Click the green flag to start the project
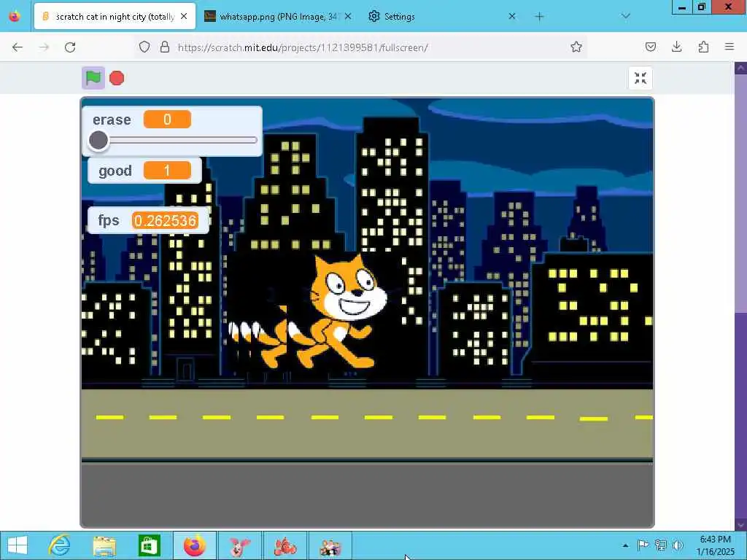Screen dimensions: 747x560 click(93, 77)
